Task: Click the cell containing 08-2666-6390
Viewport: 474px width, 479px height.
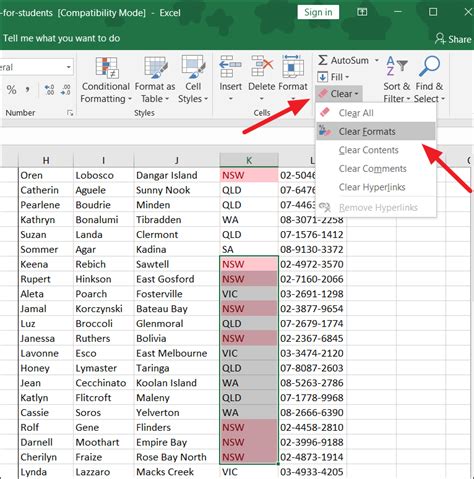Action: tap(312, 412)
